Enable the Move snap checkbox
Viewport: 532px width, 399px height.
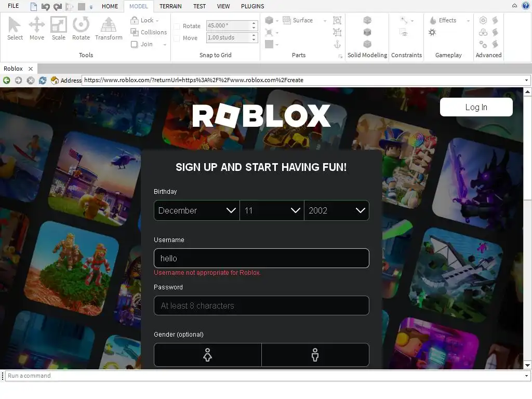pos(177,38)
